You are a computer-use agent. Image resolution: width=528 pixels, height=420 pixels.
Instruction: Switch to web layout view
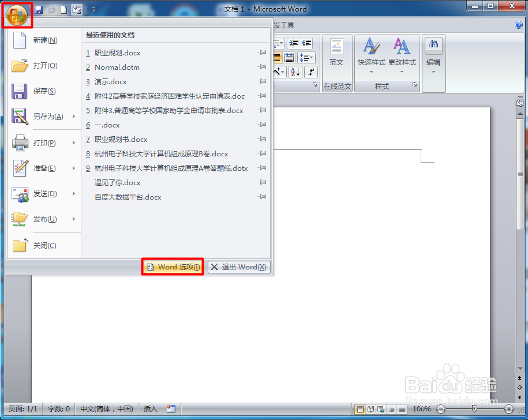[381, 409]
